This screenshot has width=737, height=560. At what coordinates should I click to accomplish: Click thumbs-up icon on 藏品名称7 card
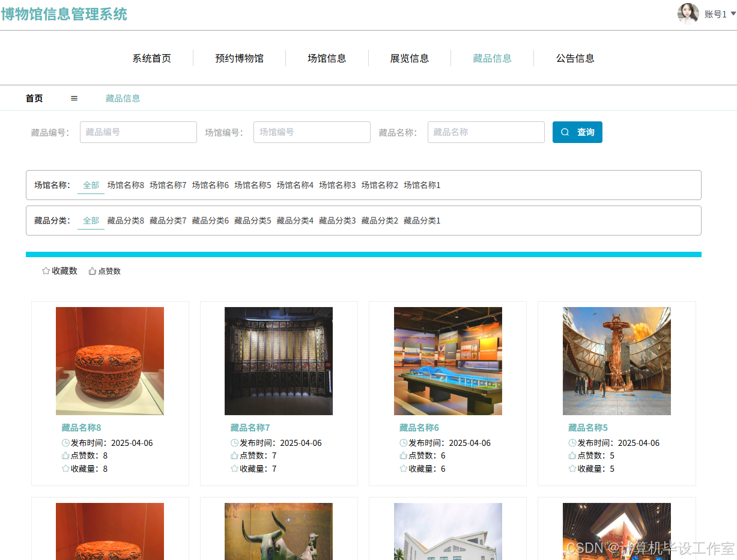[234, 455]
